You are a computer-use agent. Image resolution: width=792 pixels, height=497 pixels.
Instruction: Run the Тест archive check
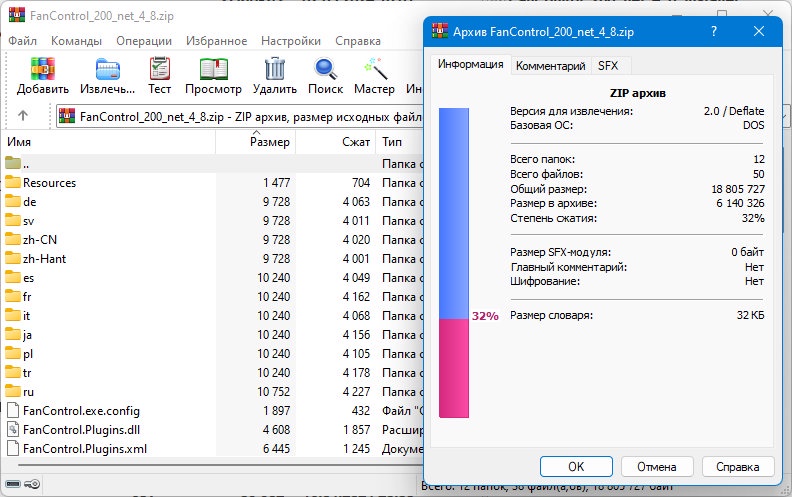(160, 69)
